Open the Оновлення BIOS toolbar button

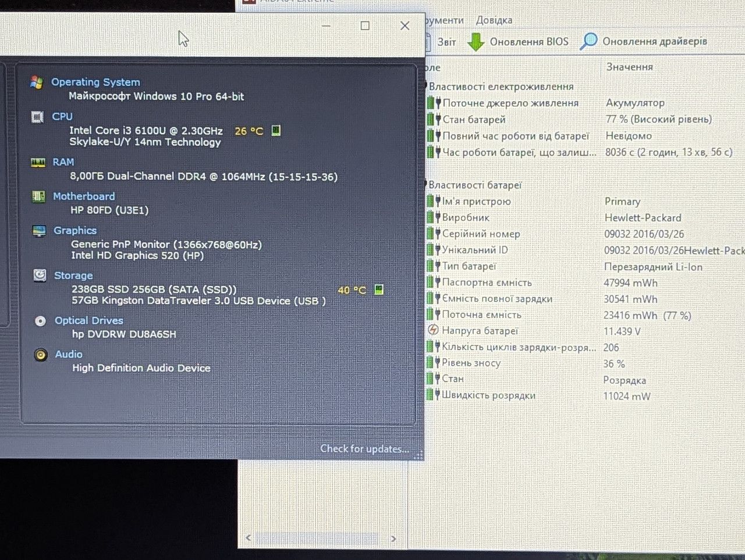(518, 42)
